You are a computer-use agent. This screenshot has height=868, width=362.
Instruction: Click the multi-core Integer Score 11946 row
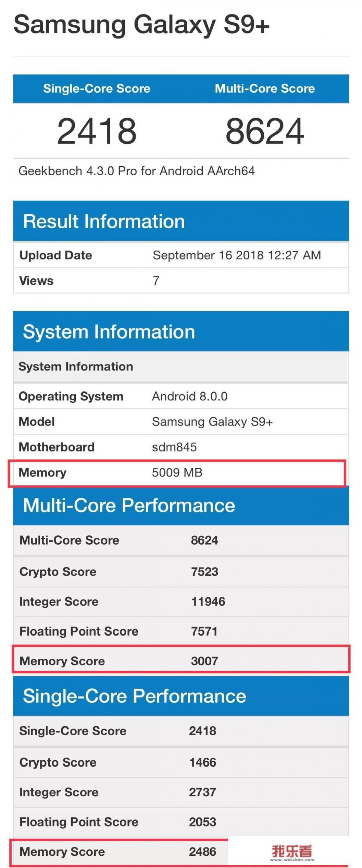tap(181, 602)
